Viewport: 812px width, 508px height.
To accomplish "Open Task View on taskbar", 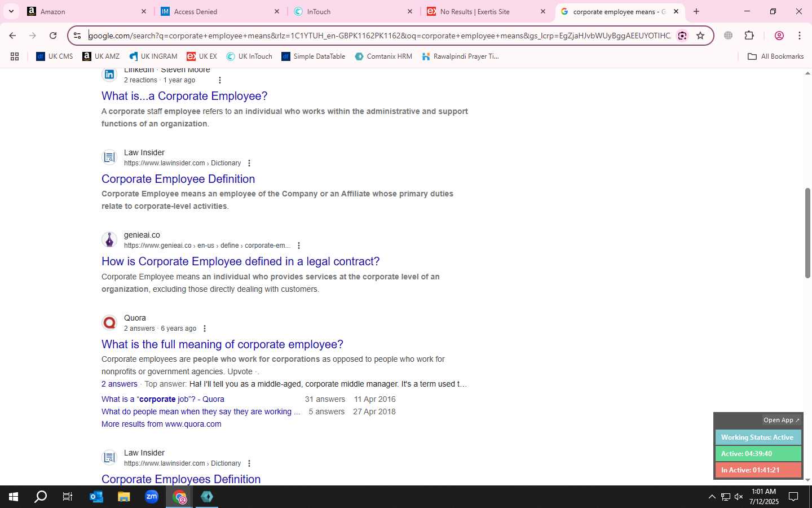I will (x=68, y=497).
